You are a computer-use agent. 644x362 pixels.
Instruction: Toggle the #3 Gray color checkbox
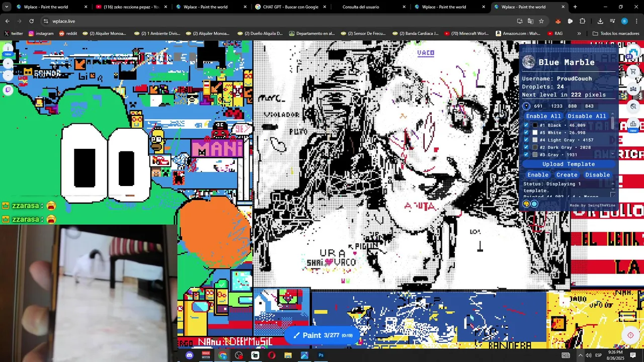point(526,155)
